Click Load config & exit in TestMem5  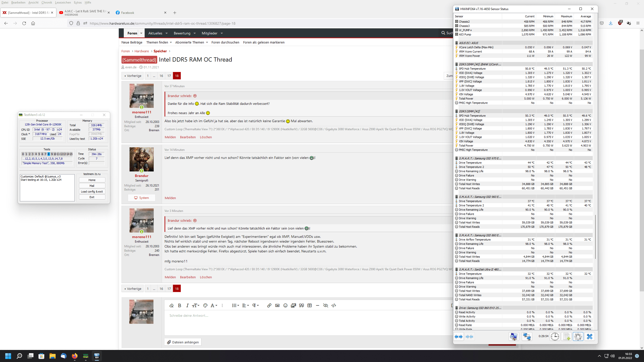click(92, 192)
